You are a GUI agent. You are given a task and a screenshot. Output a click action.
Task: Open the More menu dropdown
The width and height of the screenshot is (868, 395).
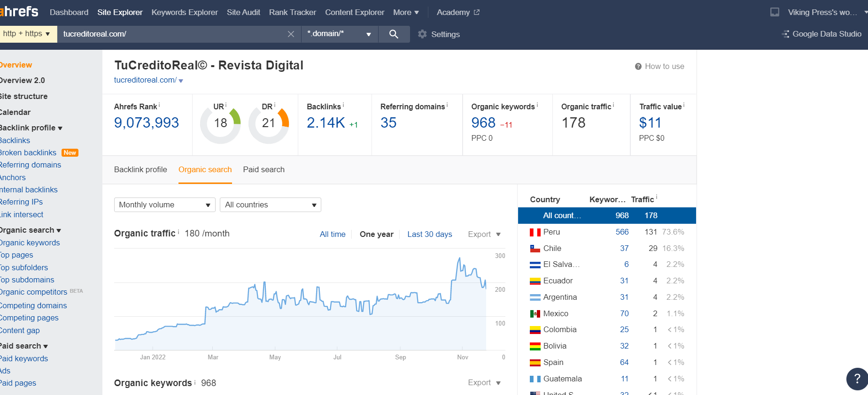[x=406, y=12]
